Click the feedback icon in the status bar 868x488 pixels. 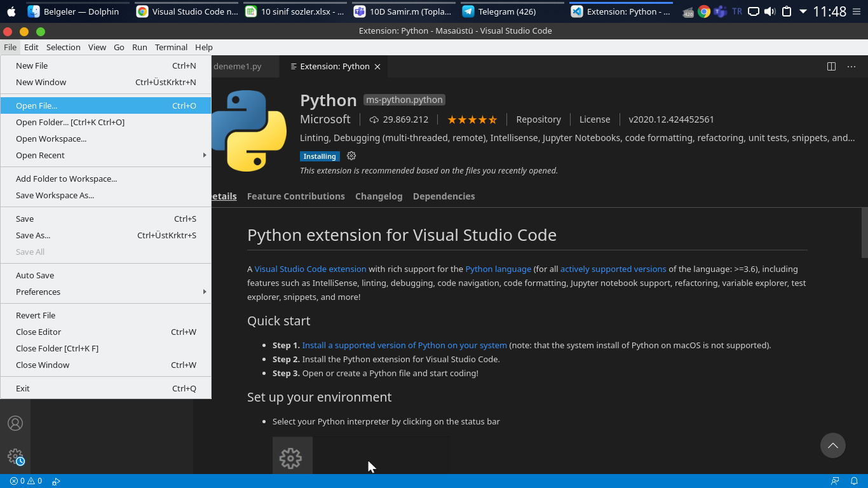[835, 481]
